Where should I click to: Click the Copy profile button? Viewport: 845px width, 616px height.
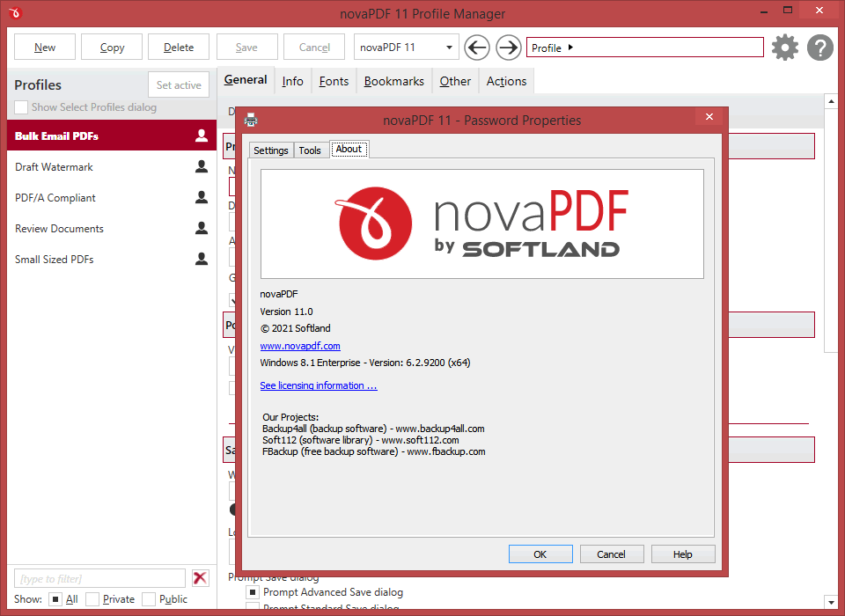tap(112, 47)
